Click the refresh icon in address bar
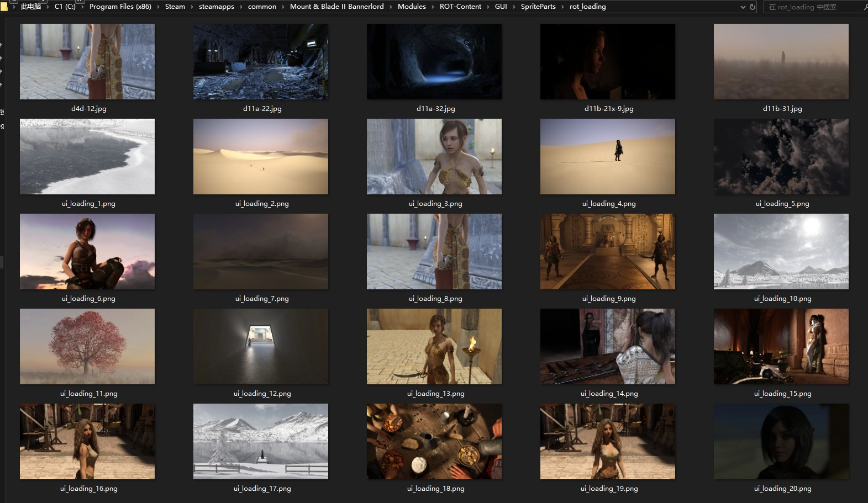 pyautogui.click(x=753, y=7)
